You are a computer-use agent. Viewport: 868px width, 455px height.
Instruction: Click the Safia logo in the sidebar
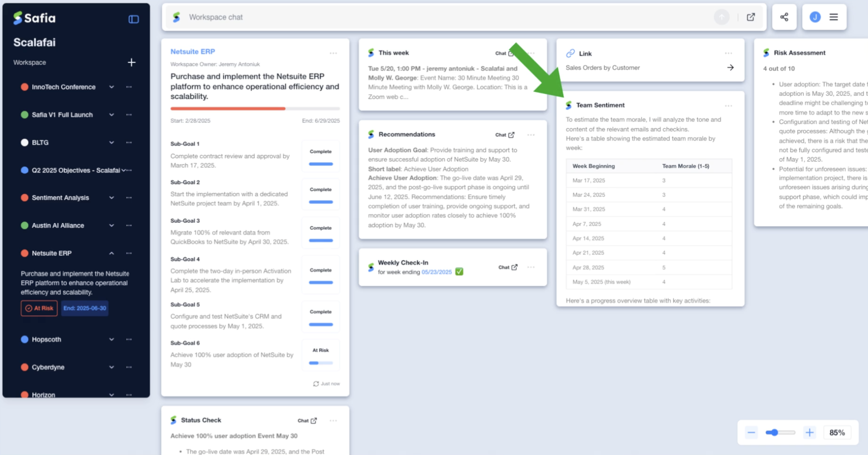34,18
